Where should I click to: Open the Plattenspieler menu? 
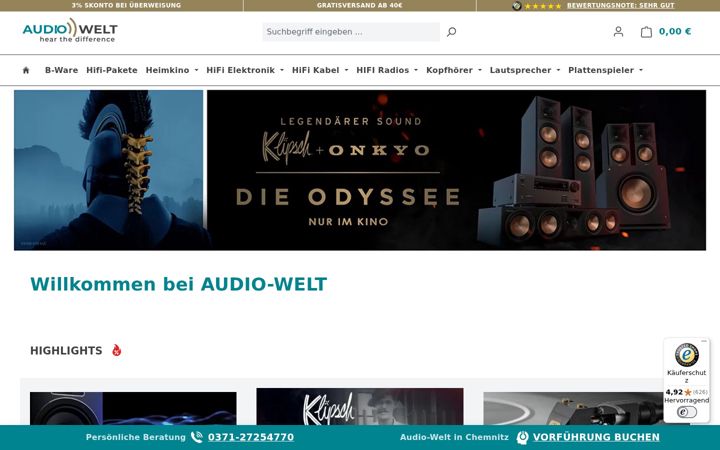click(x=601, y=70)
